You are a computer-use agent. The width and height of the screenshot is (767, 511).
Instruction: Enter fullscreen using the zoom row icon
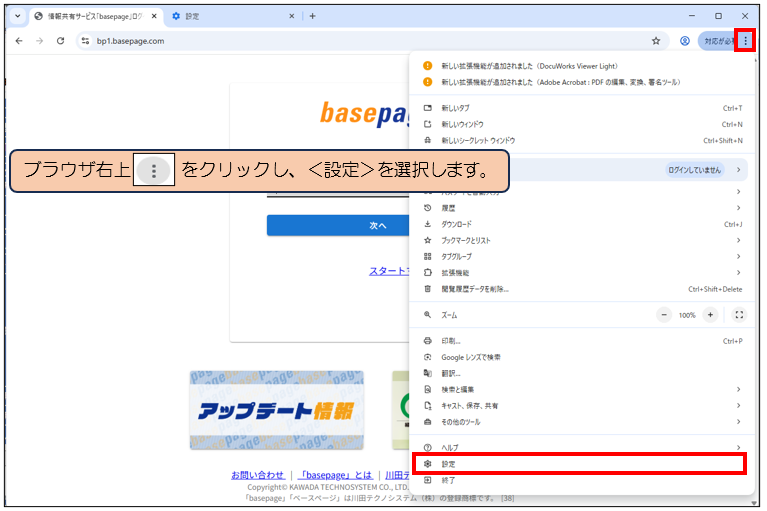[739, 314]
